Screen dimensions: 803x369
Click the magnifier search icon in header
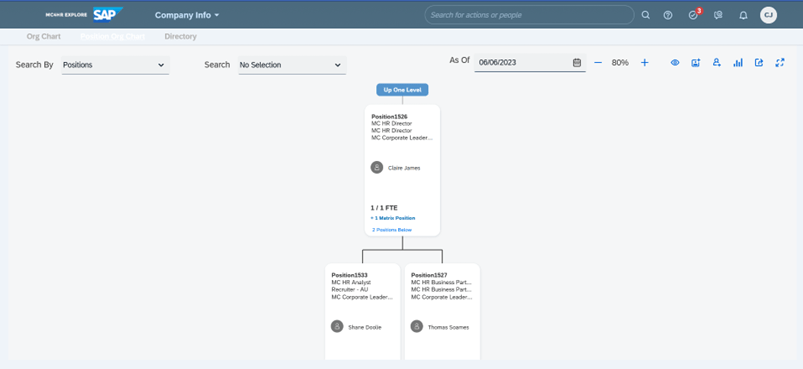646,15
